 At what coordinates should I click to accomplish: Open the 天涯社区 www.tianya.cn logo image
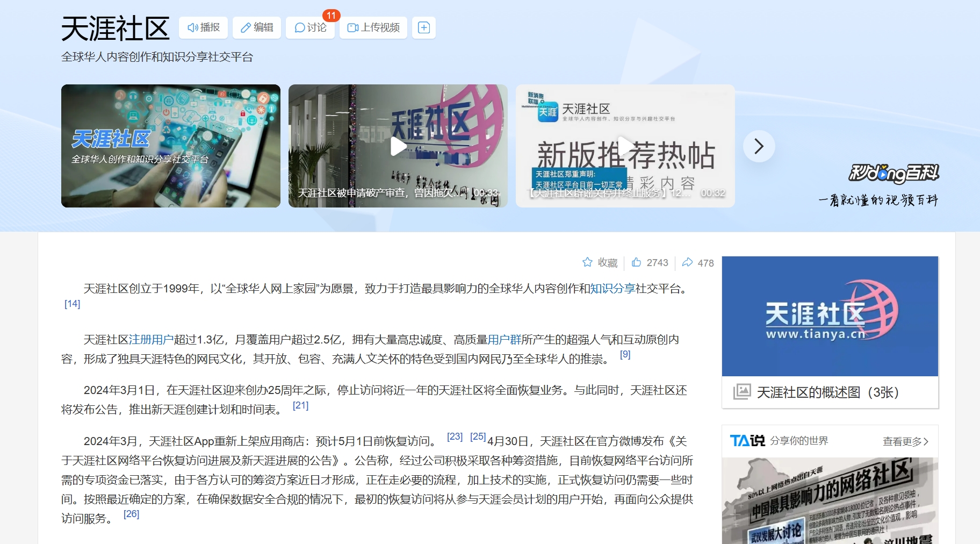pos(830,316)
